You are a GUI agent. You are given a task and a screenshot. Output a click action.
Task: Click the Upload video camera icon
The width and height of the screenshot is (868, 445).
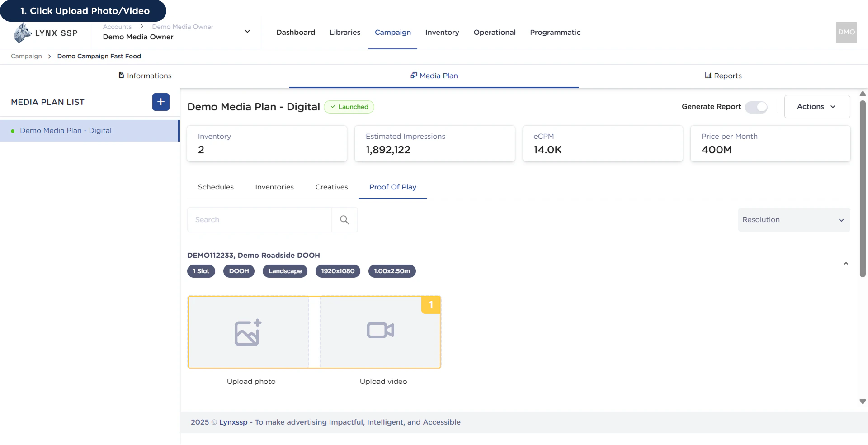[x=380, y=330]
